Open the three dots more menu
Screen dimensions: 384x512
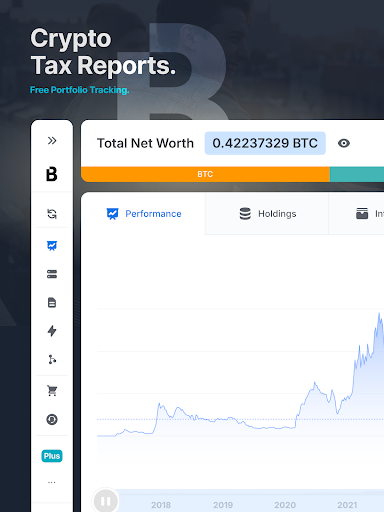coord(52,482)
